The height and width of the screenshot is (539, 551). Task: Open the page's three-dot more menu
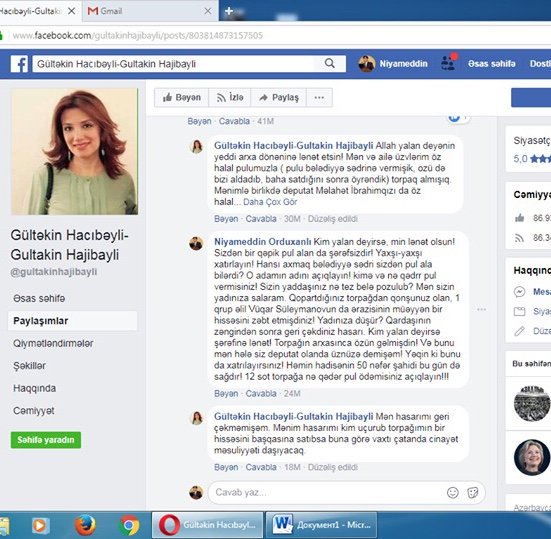point(319,97)
